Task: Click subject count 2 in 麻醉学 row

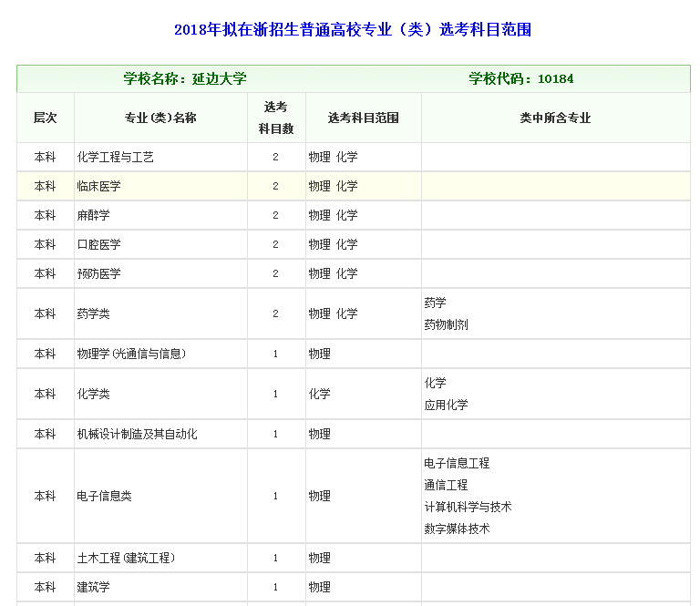Action: [x=275, y=215]
